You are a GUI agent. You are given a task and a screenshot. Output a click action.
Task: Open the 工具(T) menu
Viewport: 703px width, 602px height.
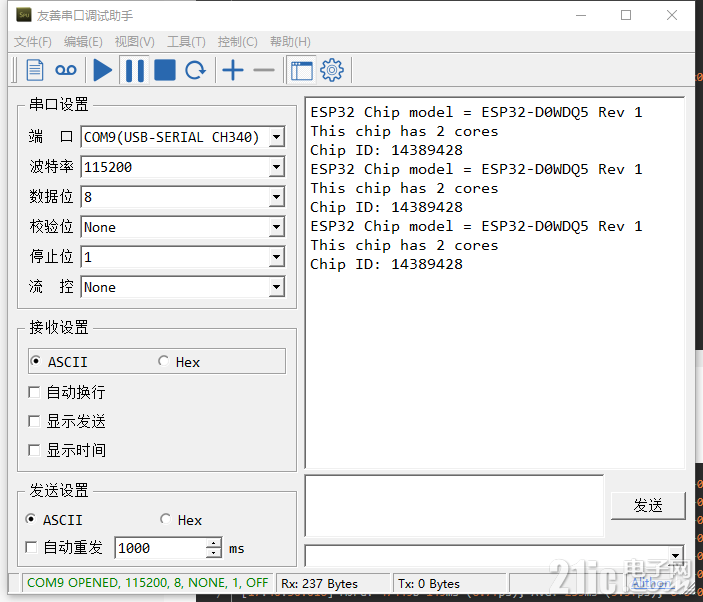[186, 42]
